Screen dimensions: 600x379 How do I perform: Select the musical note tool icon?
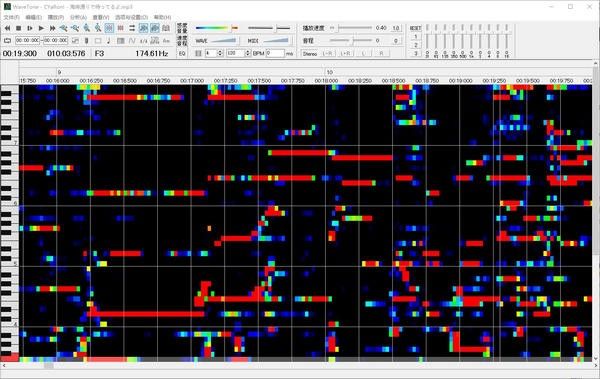tap(109, 41)
